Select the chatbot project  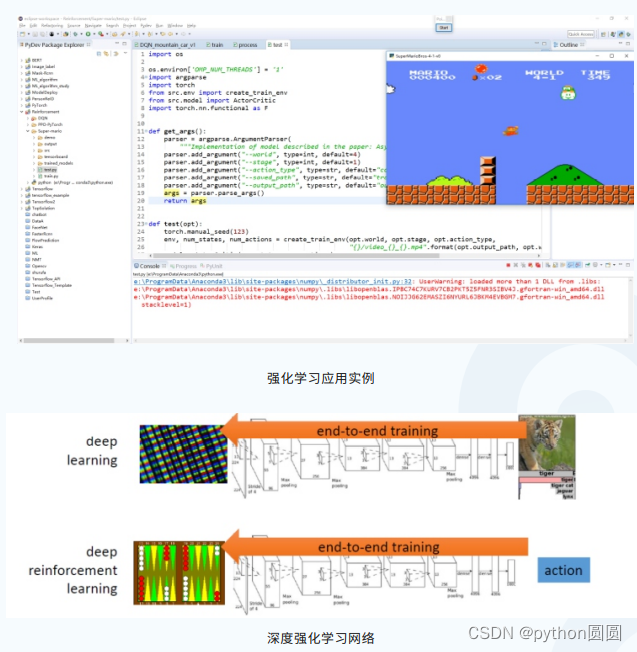pos(36,215)
